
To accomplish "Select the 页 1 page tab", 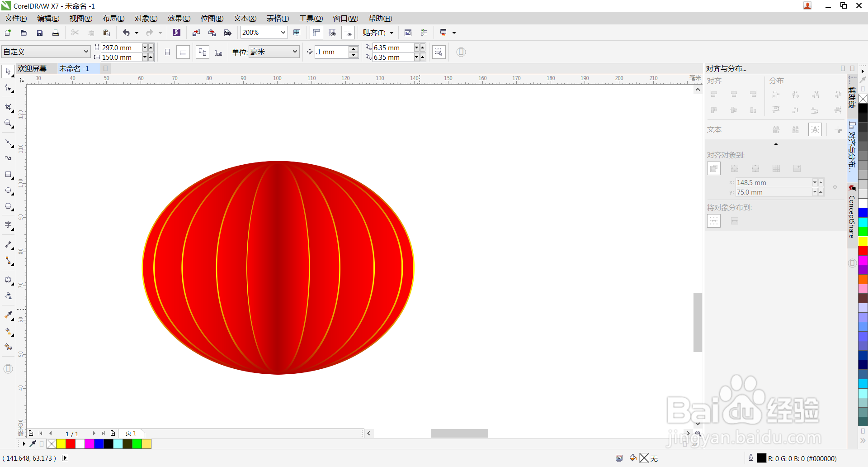I will [131, 433].
